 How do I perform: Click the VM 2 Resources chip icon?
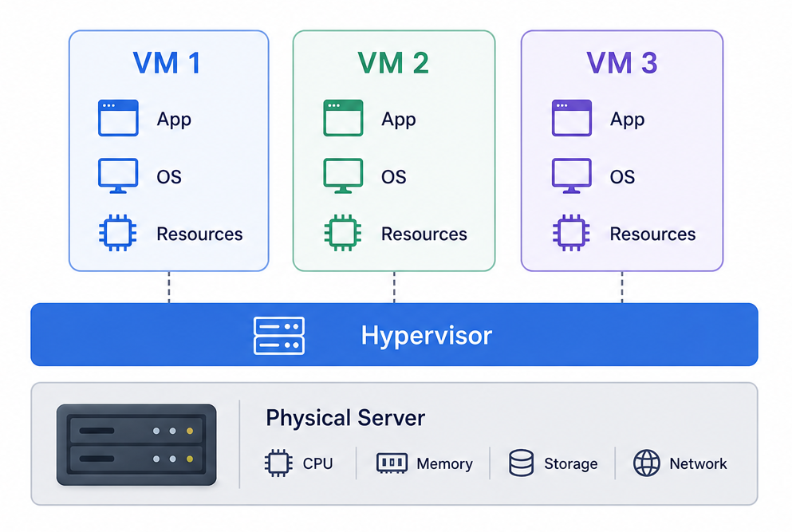pyautogui.click(x=343, y=233)
